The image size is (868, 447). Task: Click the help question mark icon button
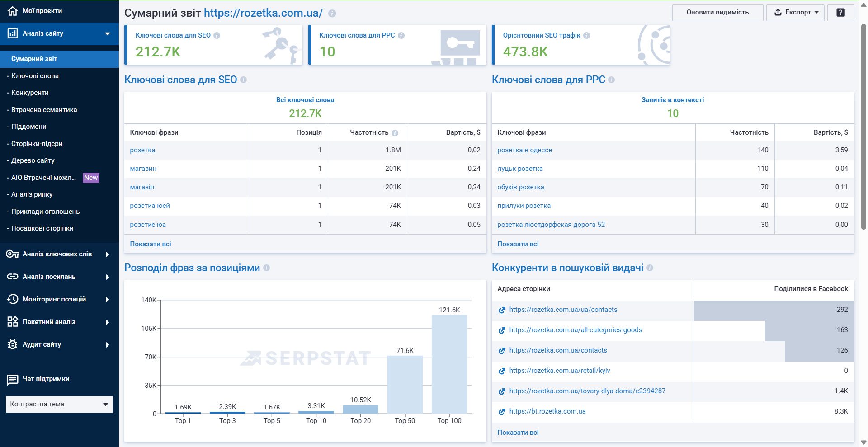point(840,13)
